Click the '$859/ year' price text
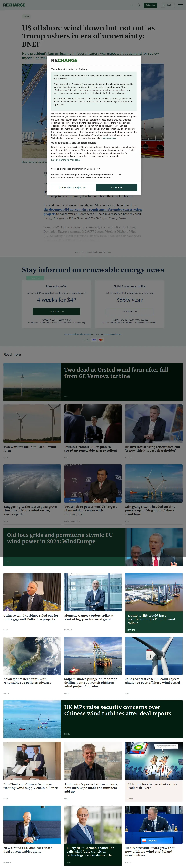Screen dimensions: 186x868 coord(130,300)
